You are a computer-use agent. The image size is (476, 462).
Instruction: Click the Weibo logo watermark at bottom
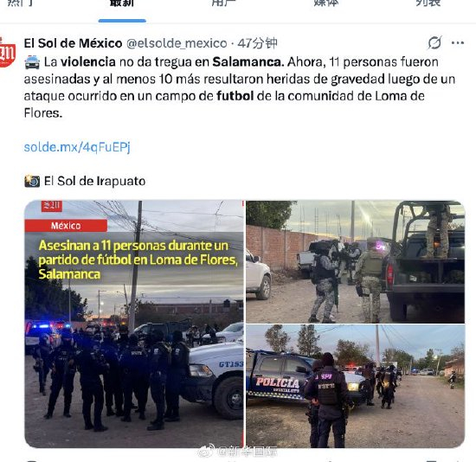[x=206, y=452]
